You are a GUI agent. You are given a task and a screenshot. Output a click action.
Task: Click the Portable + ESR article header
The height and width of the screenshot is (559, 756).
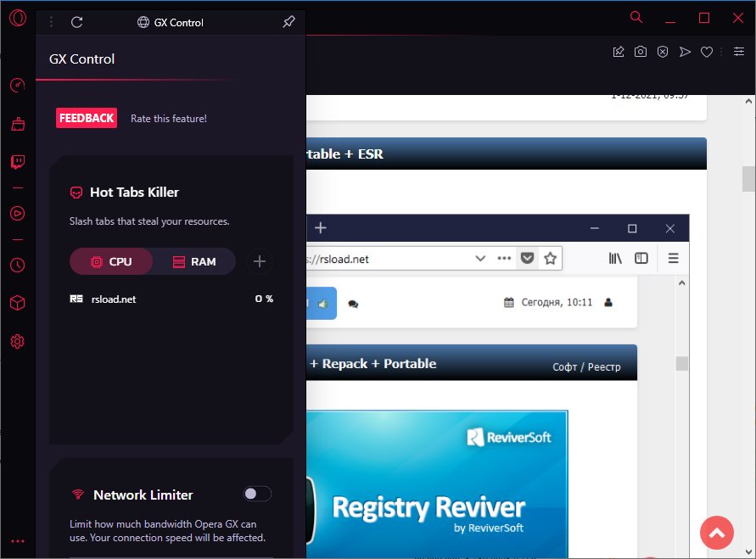pyautogui.click(x=507, y=154)
